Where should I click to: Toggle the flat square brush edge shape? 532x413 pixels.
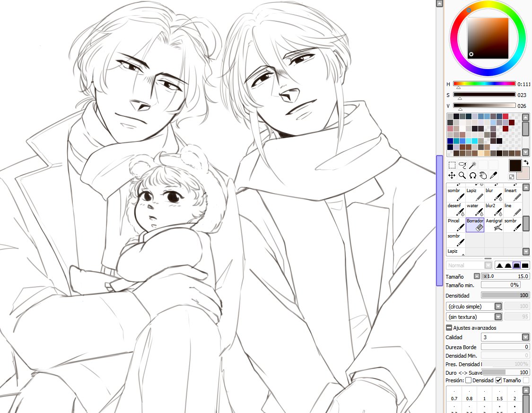[526, 265]
